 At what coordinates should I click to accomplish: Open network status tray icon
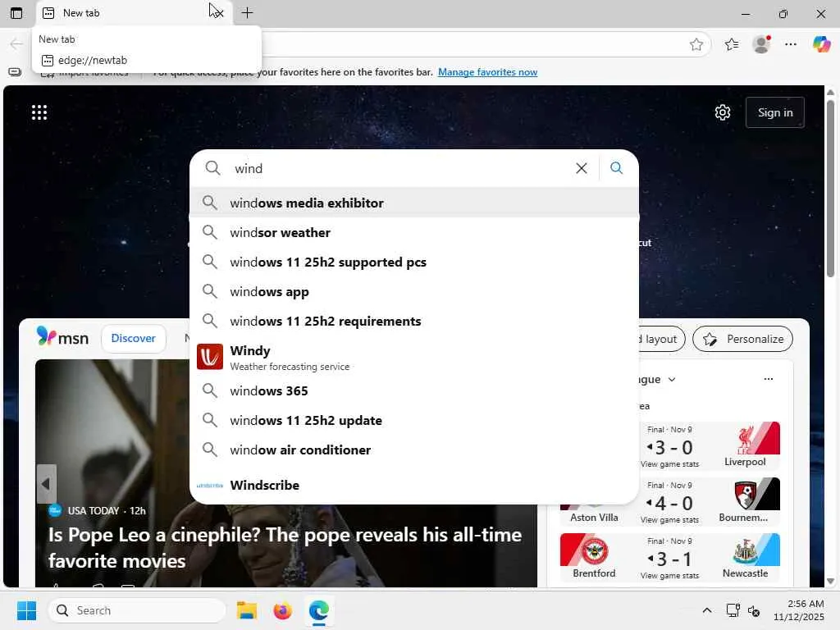pos(733,610)
